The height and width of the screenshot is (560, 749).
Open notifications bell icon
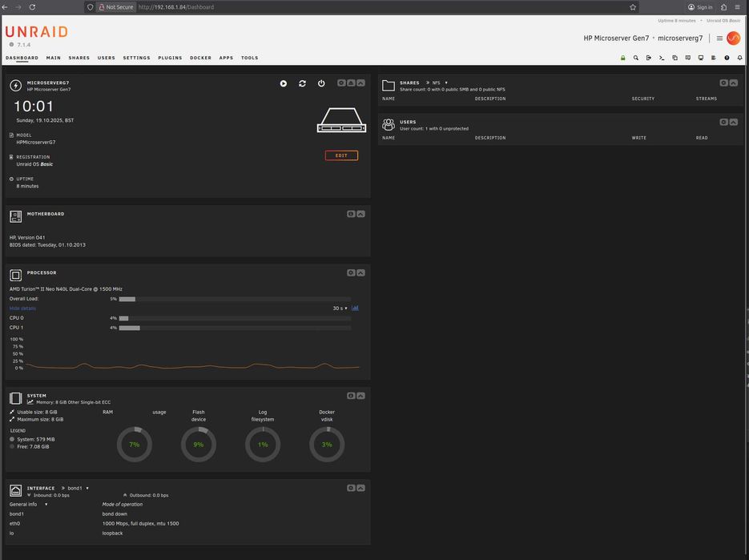(x=739, y=58)
